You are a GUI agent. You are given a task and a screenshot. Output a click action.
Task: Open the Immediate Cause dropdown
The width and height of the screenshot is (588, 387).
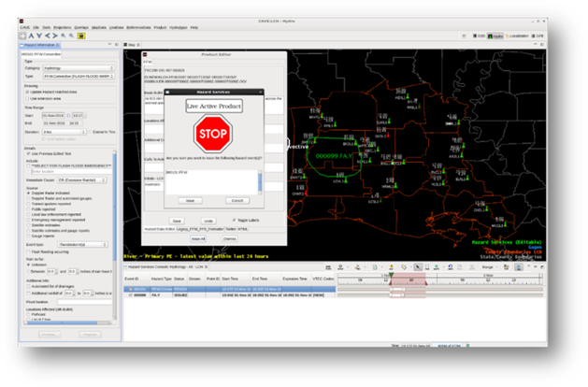point(82,180)
